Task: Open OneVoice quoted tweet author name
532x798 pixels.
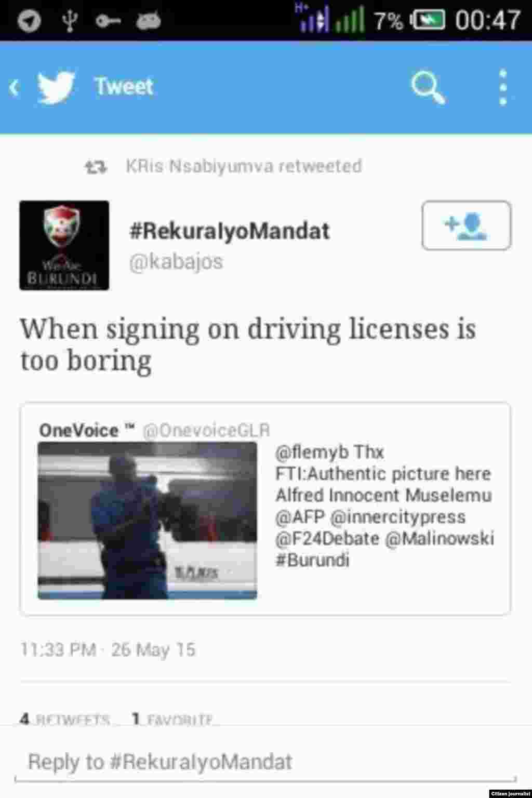Action: point(79,430)
